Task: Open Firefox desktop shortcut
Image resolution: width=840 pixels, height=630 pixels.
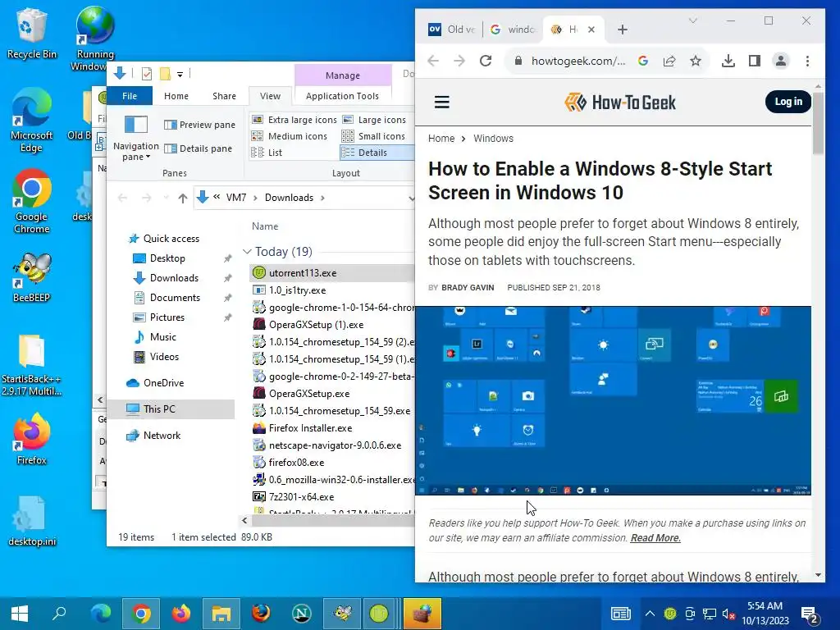Action: coord(32,438)
